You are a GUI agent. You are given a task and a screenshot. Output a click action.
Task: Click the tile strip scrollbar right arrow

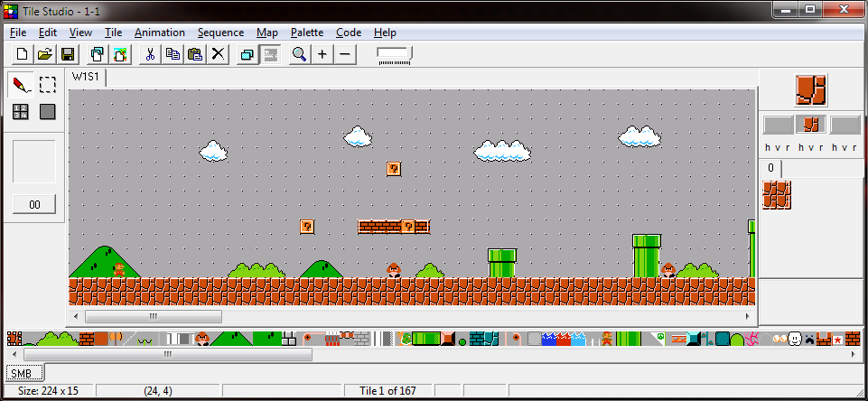[853, 354]
